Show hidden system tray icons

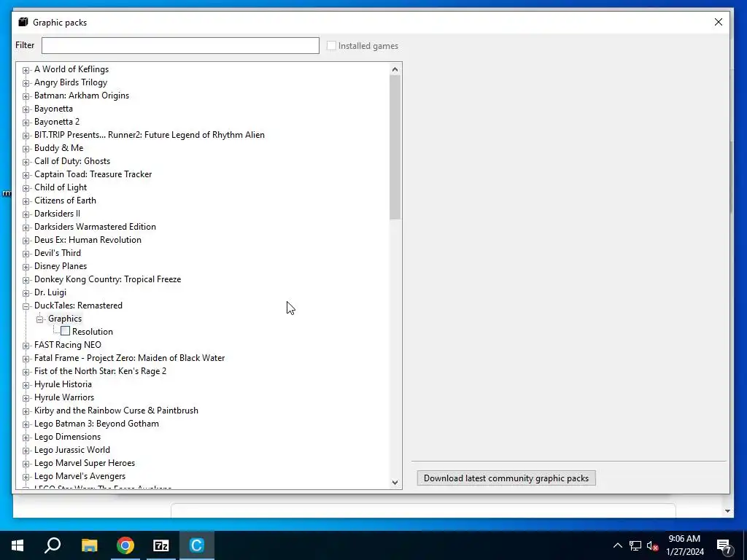tap(617, 545)
